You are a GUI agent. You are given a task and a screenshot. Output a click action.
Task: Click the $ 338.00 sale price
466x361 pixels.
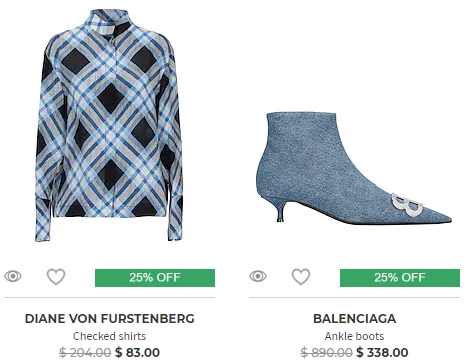pos(382,352)
